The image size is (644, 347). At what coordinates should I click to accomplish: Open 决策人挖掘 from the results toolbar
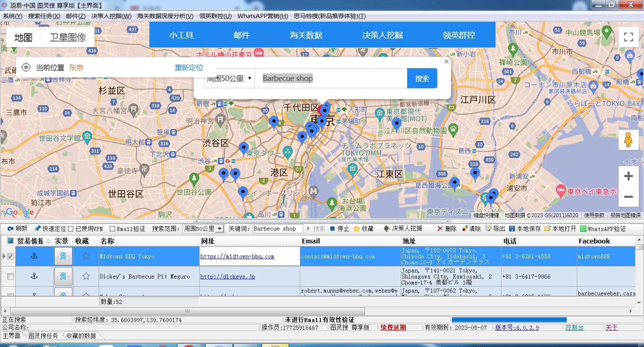tap(403, 229)
